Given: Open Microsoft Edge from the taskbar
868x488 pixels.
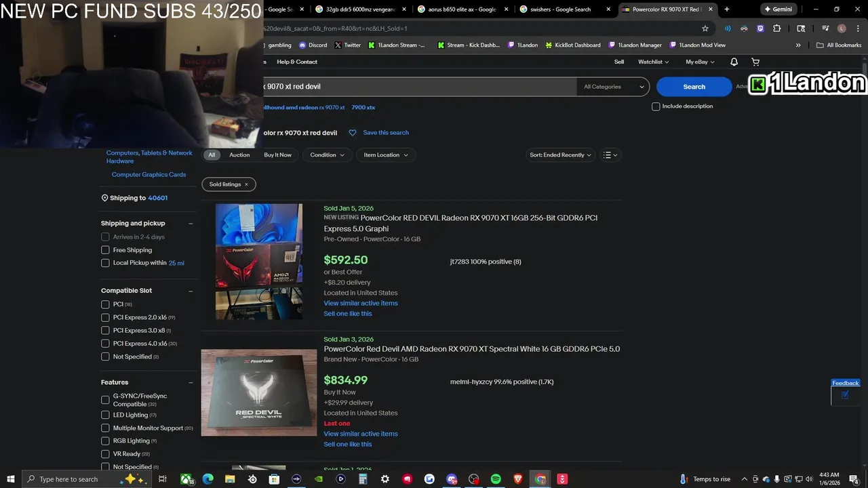Looking at the screenshot, I should pos(208,479).
